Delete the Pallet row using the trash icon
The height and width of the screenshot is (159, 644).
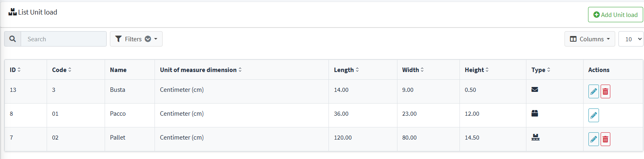(605, 139)
